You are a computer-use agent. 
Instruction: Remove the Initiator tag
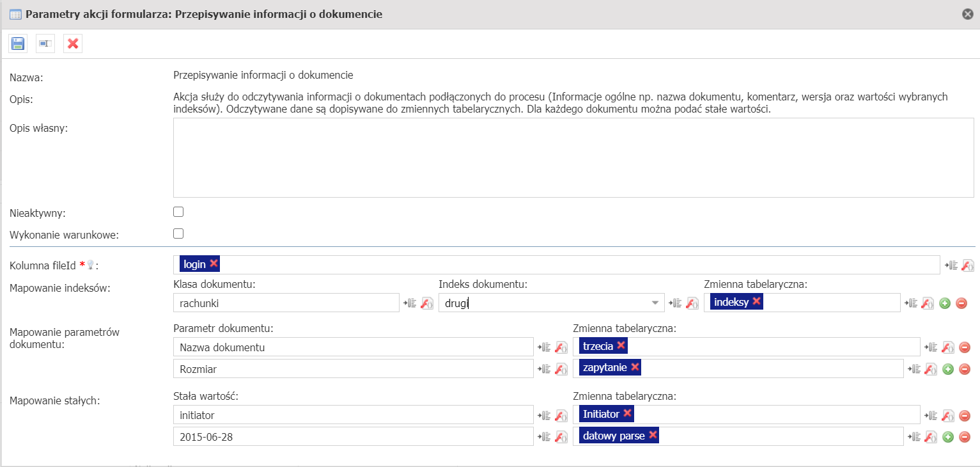click(x=627, y=414)
